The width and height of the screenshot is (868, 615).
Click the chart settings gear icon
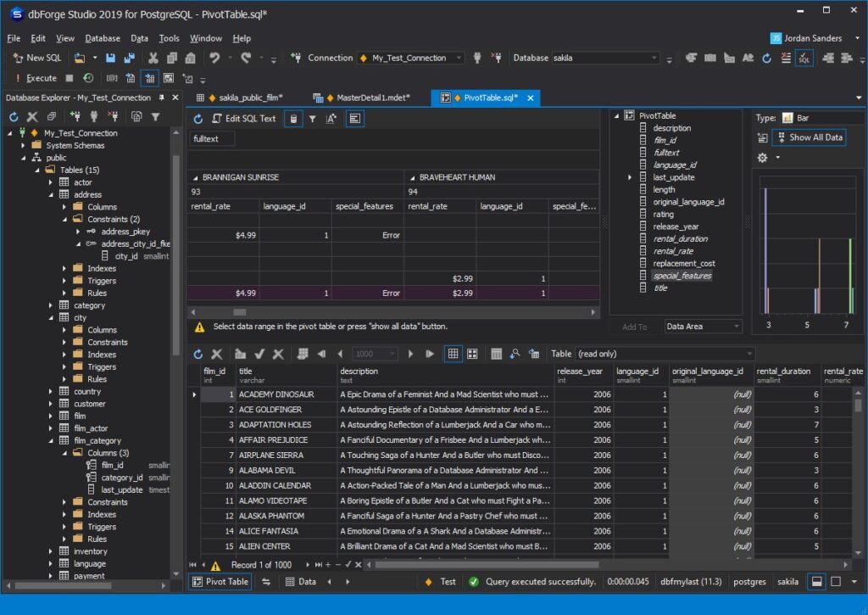(762, 158)
